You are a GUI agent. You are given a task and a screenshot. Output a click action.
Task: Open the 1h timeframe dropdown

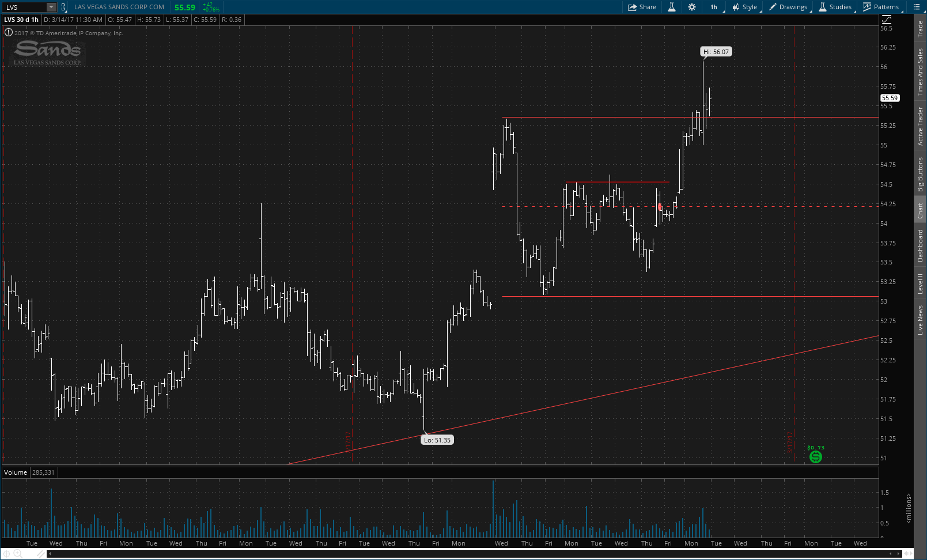click(x=714, y=7)
